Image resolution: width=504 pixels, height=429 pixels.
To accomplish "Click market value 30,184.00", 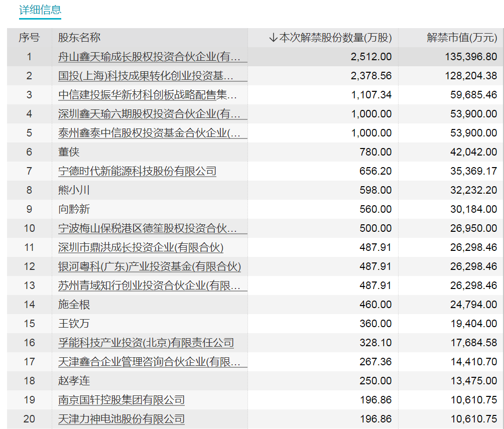I will click(474, 209).
